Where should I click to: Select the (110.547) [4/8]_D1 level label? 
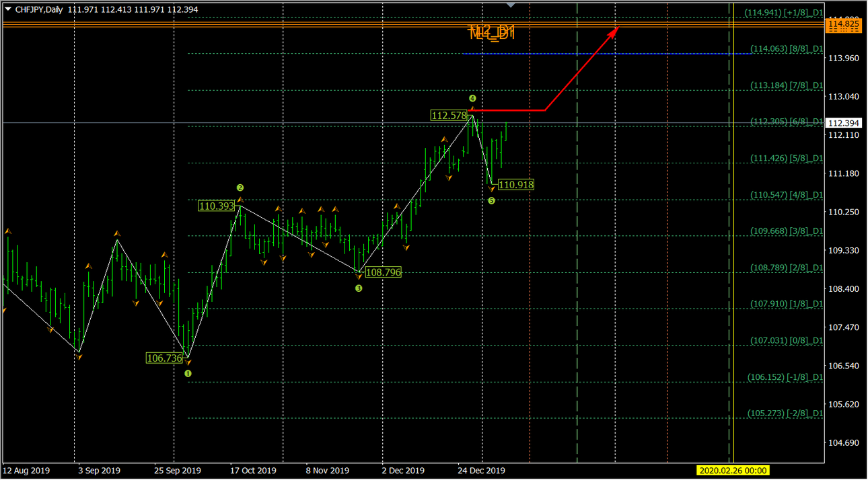(787, 194)
